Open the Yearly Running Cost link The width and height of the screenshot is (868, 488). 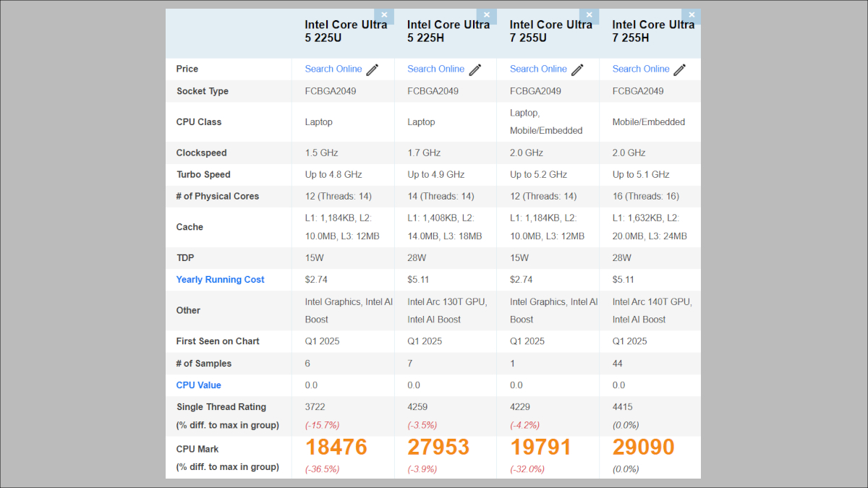pos(221,280)
